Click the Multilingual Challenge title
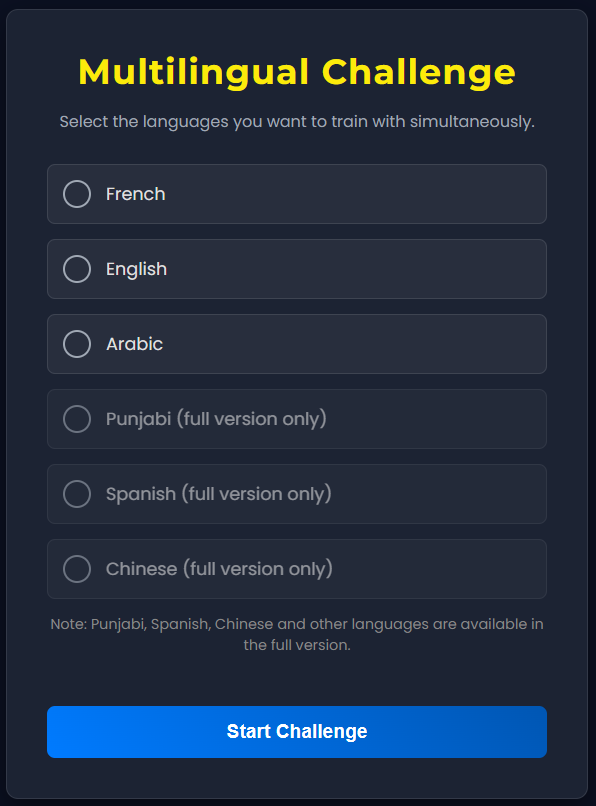 pos(297,72)
